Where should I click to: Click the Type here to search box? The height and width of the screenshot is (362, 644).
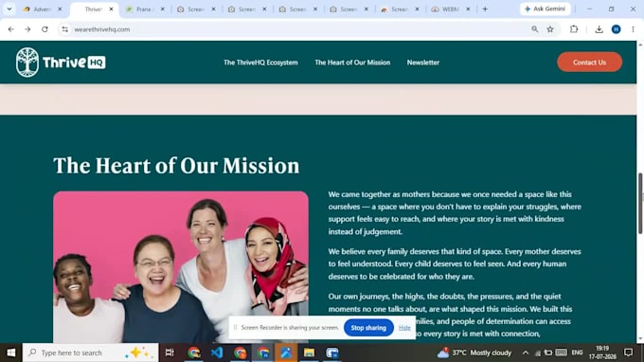pyautogui.click(x=90, y=353)
